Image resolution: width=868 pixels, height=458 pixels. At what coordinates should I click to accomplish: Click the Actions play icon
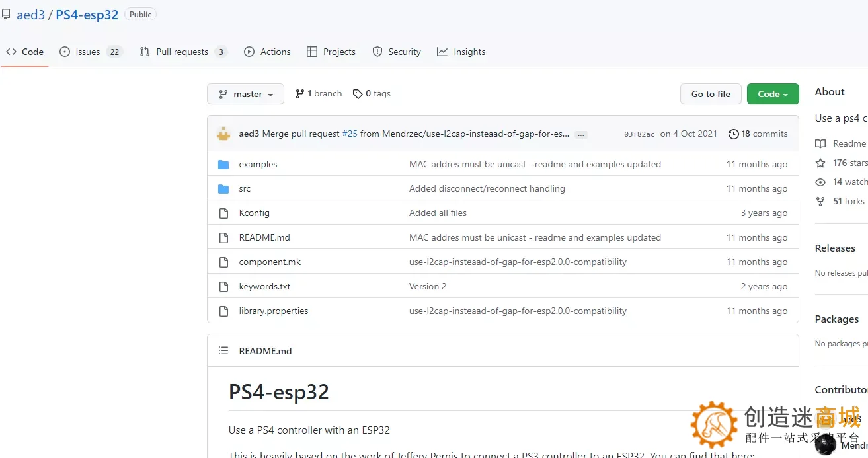(x=249, y=52)
